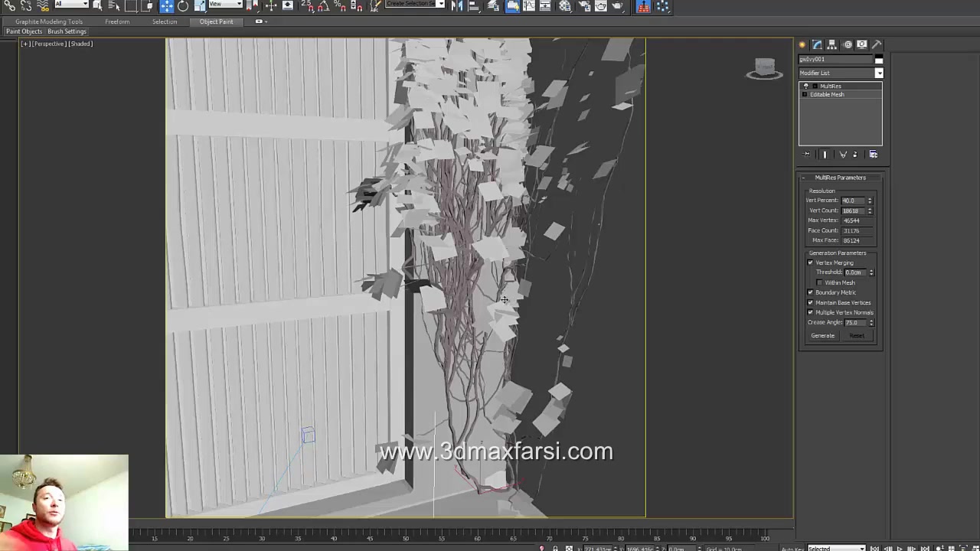This screenshot has height=551, width=980.
Task: Open the Utilities command panel
Action: [877, 44]
